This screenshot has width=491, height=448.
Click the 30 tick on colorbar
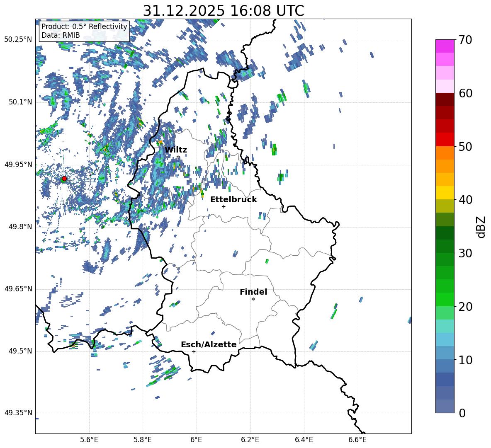pos(465,253)
